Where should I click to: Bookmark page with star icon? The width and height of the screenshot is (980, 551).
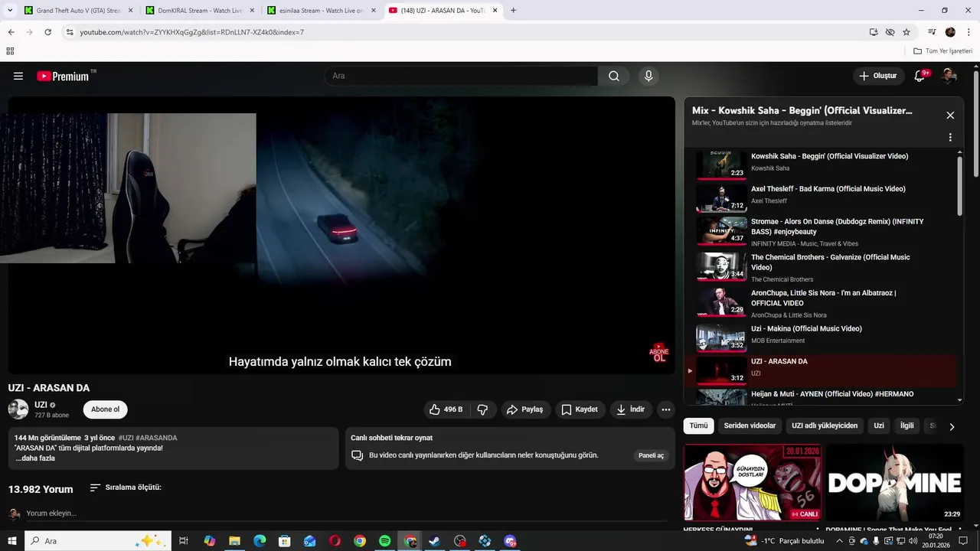(x=906, y=32)
